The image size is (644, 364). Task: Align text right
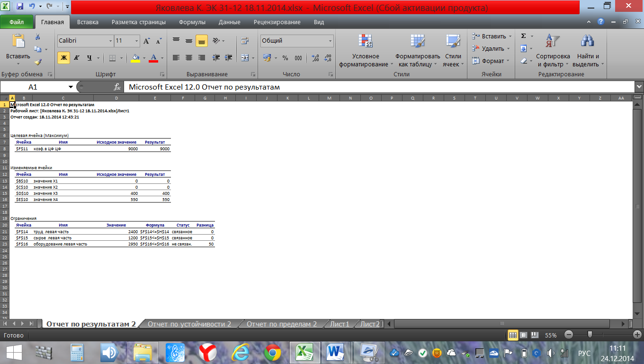pyautogui.click(x=202, y=58)
